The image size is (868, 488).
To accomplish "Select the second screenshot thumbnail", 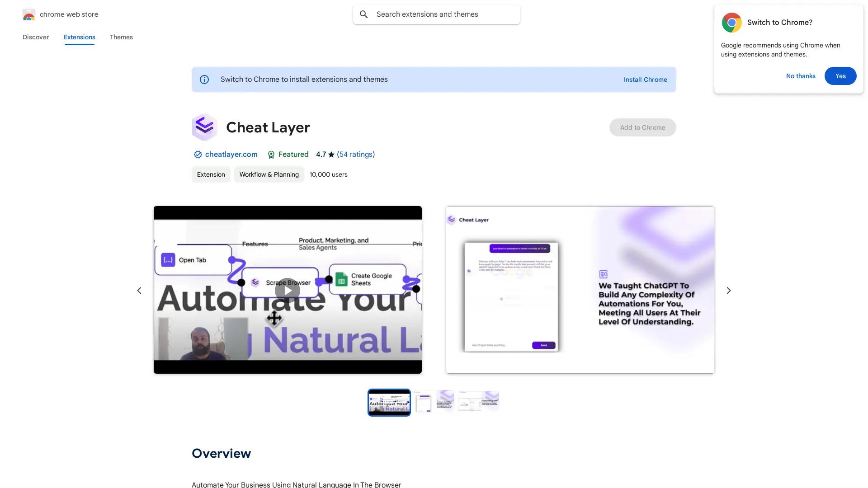I will coord(434,402).
